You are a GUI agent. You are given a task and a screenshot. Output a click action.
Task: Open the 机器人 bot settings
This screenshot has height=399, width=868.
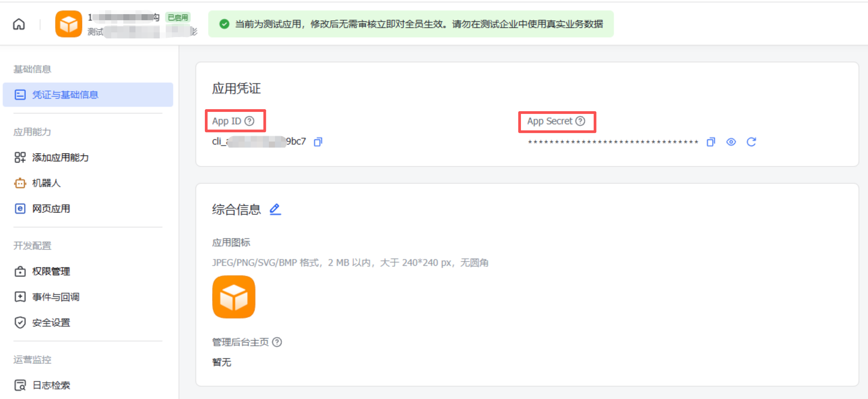point(46,183)
